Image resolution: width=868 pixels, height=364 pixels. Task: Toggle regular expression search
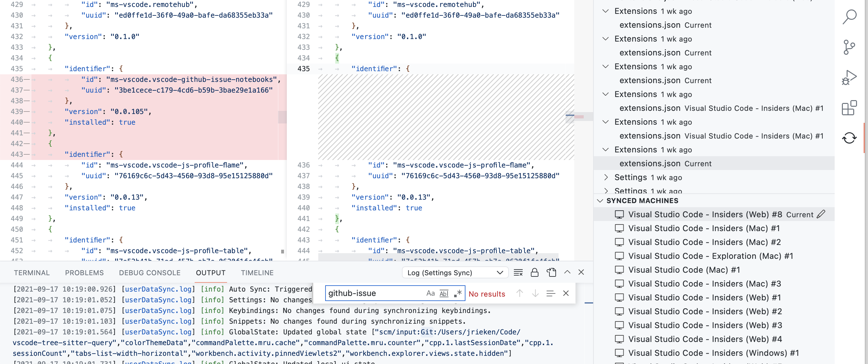[458, 293]
